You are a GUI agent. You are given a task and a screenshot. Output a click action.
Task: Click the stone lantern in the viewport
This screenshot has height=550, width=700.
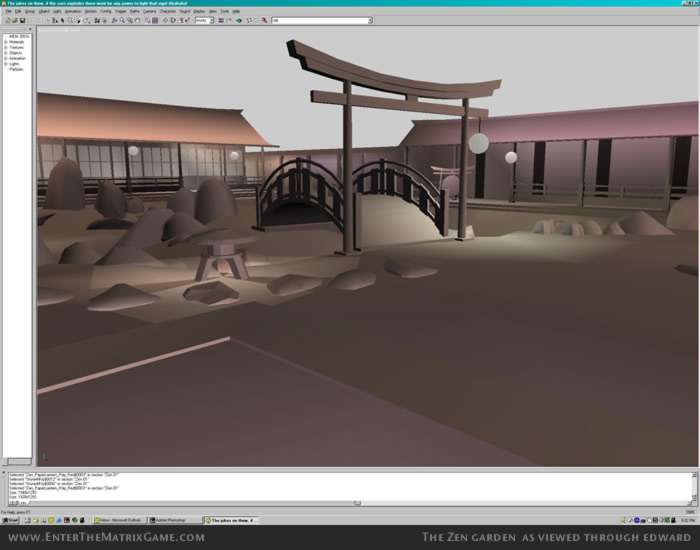point(222,257)
